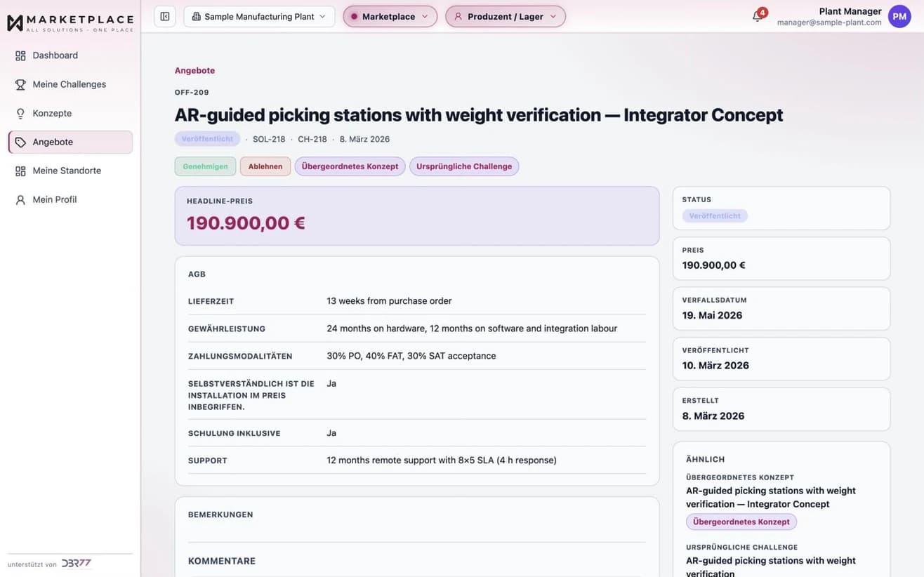Click the DBR77 logo
Image resolution: width=924 pixels, height=577 pixels.
(x=77, y=564)
